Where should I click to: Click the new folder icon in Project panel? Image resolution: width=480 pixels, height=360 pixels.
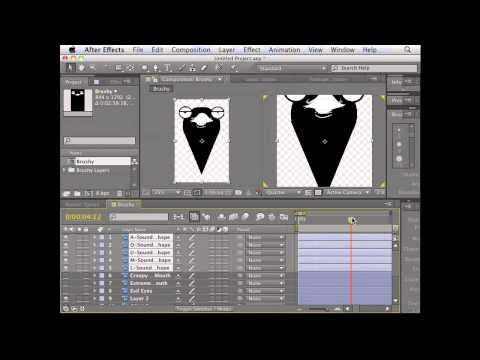(x=77, y=193)
